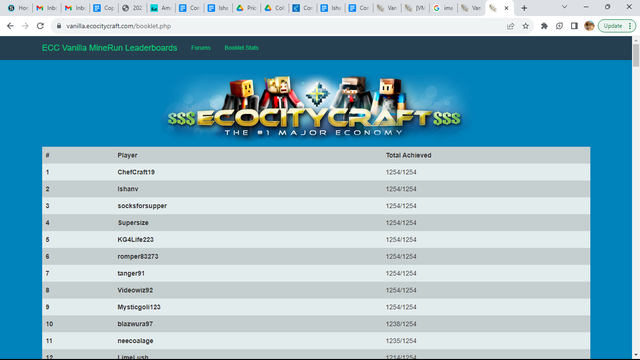Select player name KG4Life223
This screenshot has height=360, width=640.
pos(136,240)
